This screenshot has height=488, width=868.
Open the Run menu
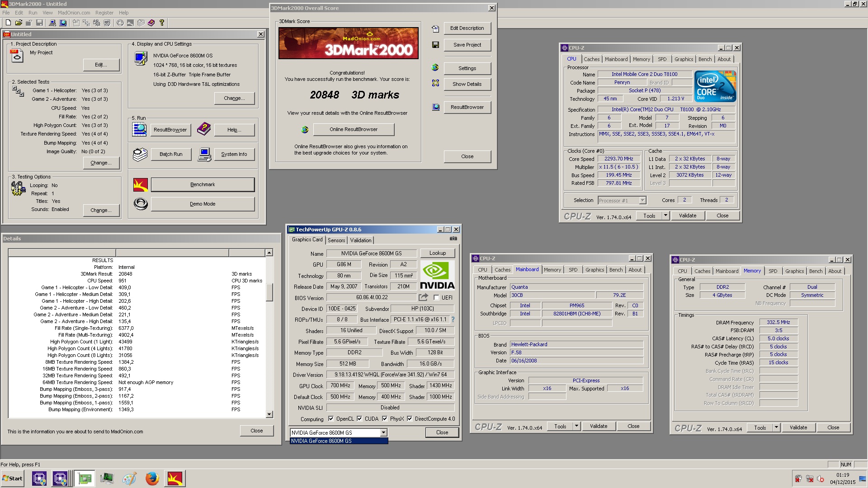[x=33, y=13]
